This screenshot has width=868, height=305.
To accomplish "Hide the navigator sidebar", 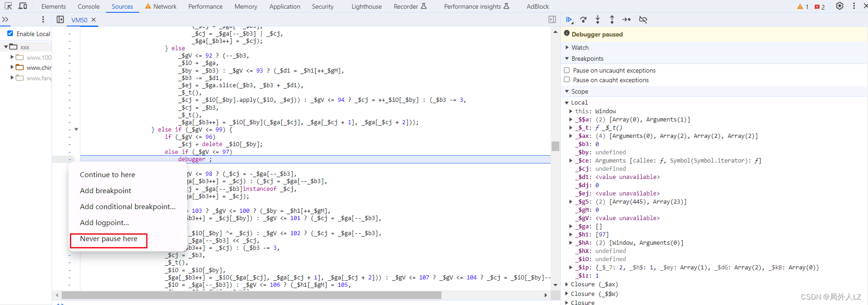I will click(x=60, y=20).
